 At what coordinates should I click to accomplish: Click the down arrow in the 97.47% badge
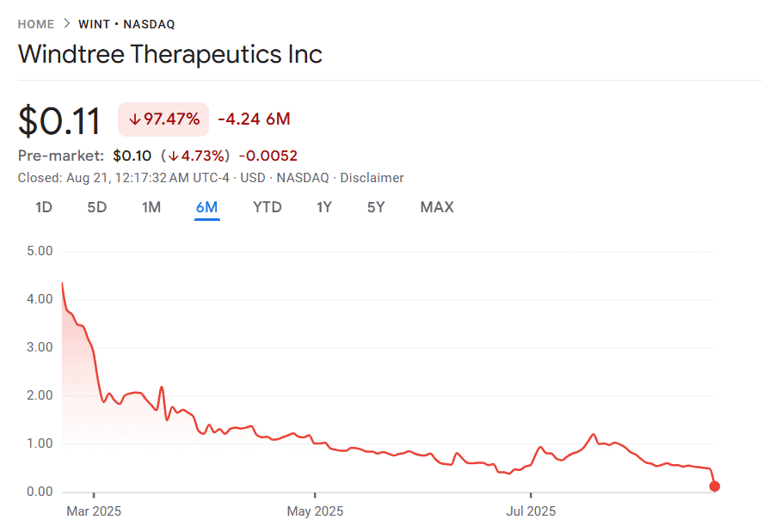134,119
